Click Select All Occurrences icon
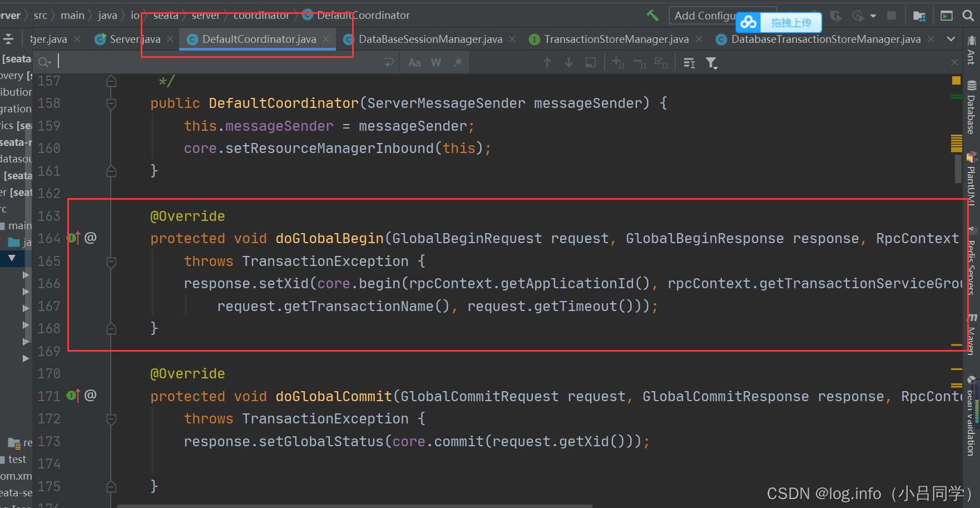This screenshot has height=508, width=980. pyautogui.click(x=661, y=62)
